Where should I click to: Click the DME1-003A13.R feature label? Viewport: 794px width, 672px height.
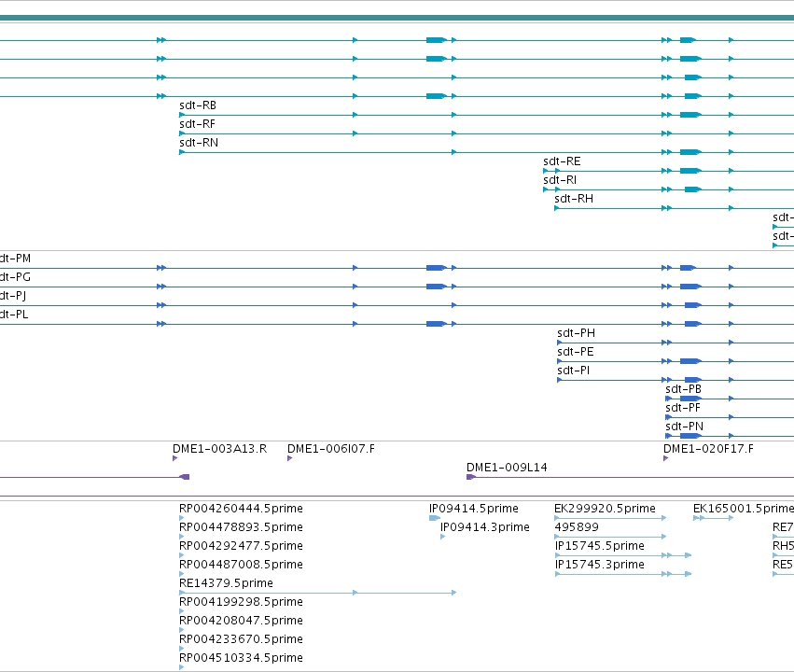tap(219, 449)
